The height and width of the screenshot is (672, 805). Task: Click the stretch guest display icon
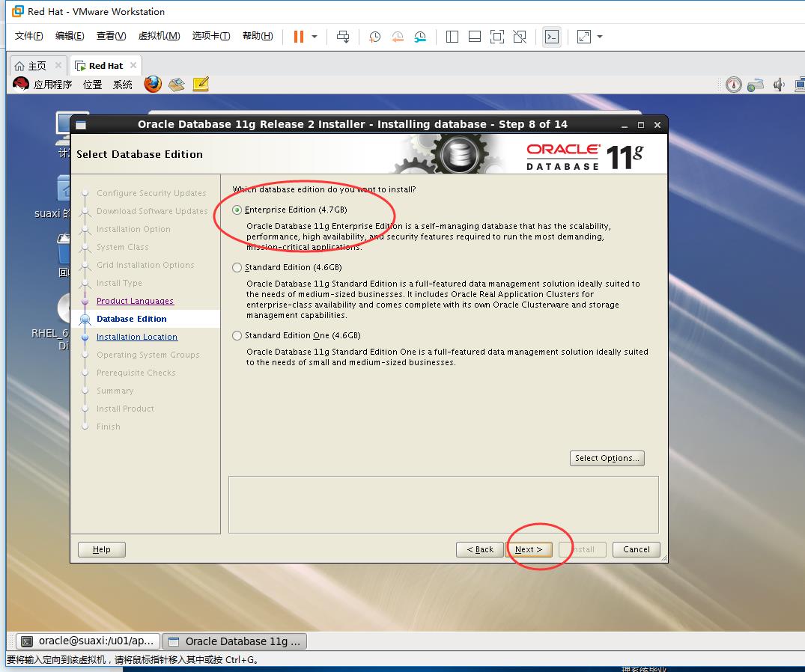pyautogui.click(x=584, y=37)
